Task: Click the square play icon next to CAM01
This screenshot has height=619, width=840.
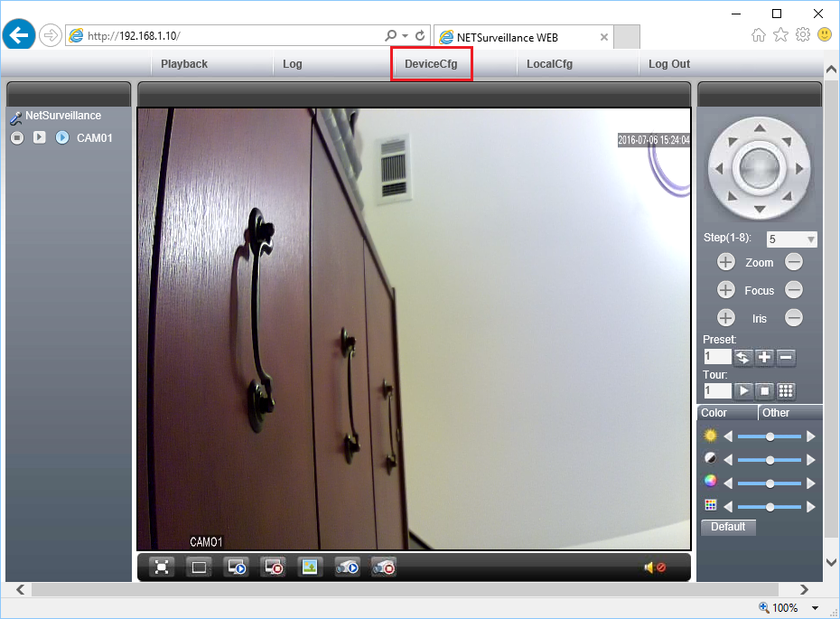Action: [39, 137]
